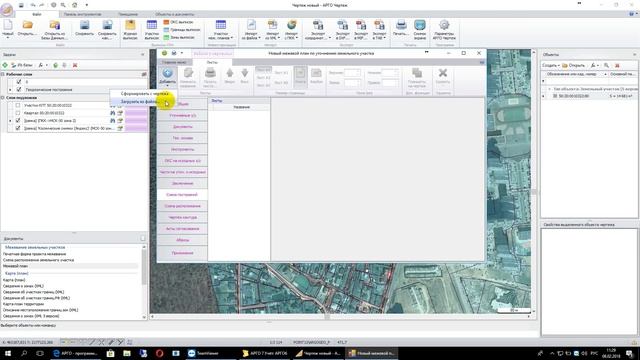Open Заключение section in dialog sidebar
640x360 pixels.
(182, 184)
